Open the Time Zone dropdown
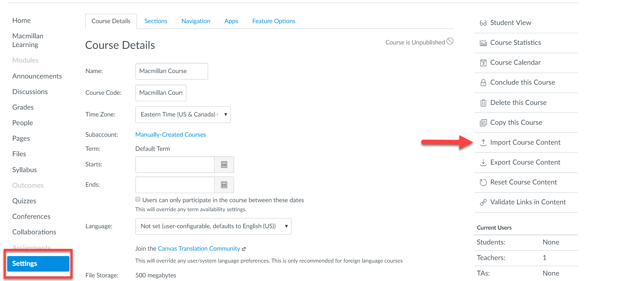The image size is (644, 281). [x=225, y=114]
